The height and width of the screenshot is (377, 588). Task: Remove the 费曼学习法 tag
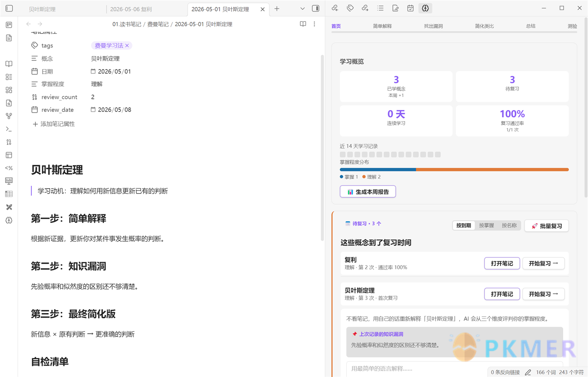click(127, 46)
